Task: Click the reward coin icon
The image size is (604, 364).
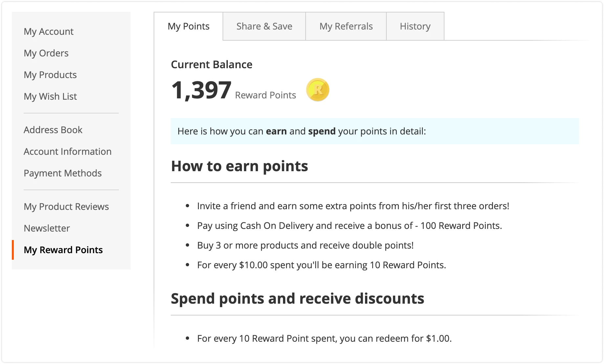Action: click(x=317, y=90)
